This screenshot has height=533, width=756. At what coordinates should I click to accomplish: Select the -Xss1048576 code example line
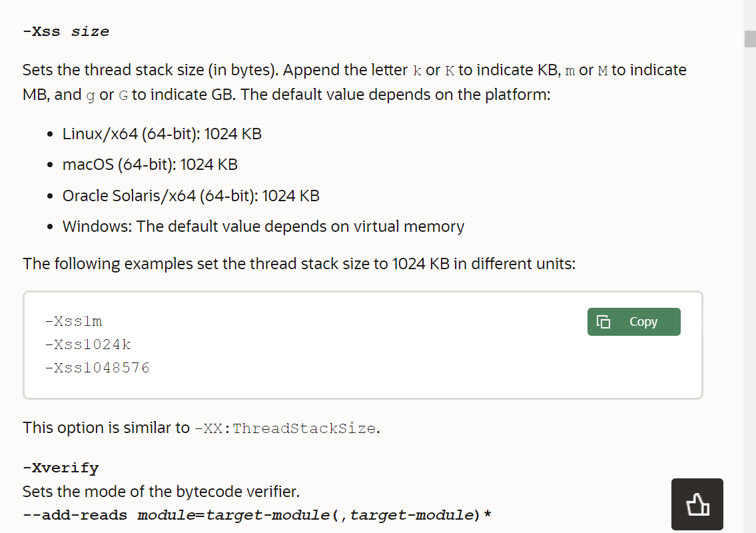pyautogui.click(x=97, y=367)
